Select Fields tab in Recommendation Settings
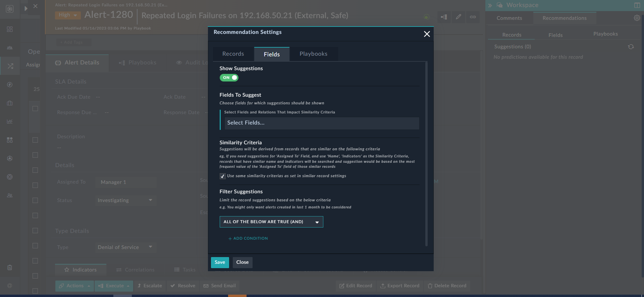Image resolution: width=644 pixels, height=297 pixels. click(x=272, y=54)
